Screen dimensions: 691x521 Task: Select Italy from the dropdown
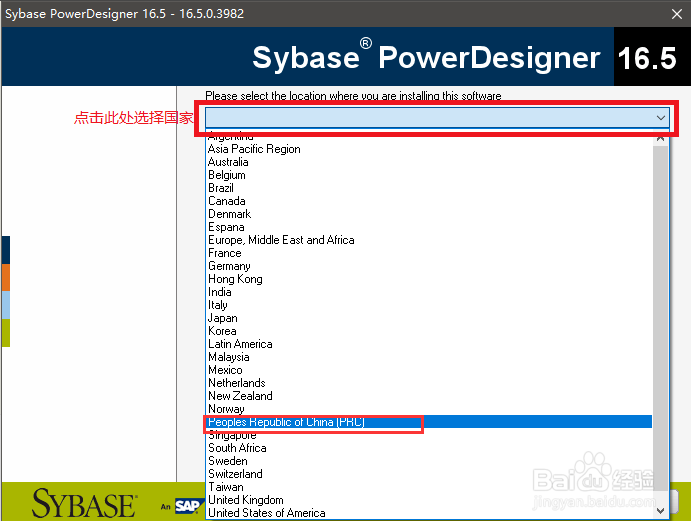pyautogui.click(x=430, y=305)
